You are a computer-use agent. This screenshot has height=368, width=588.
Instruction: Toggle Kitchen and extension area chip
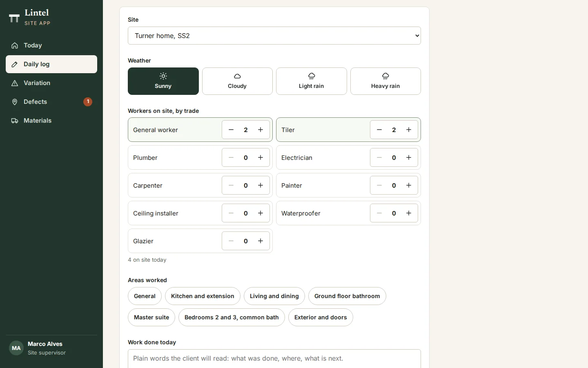pyautogui.click(x=203, y=296)
